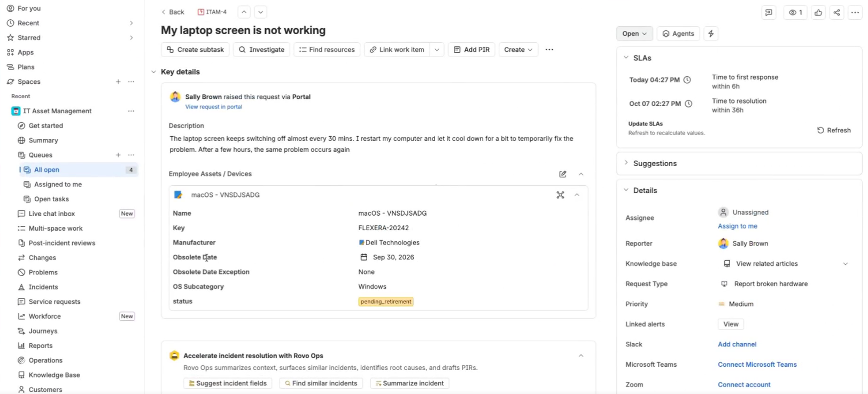Expand the Recent sidebar menu
This screenshot has height=394, width=868.
coord(131,23)
